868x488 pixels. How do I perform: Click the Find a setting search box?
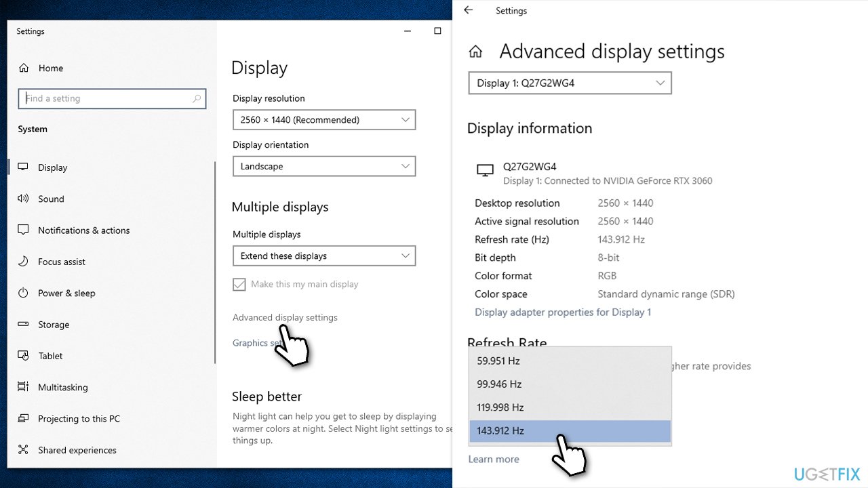(112, 98)
